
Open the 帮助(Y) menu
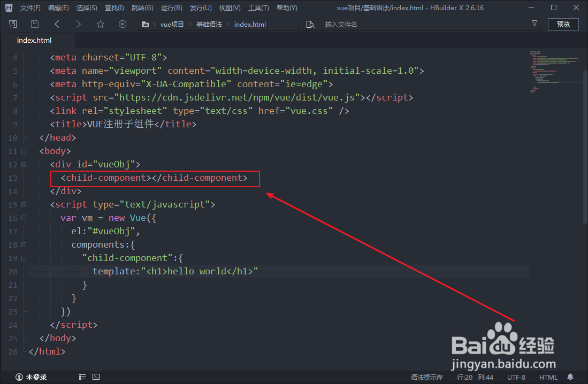tap(287, 8)
